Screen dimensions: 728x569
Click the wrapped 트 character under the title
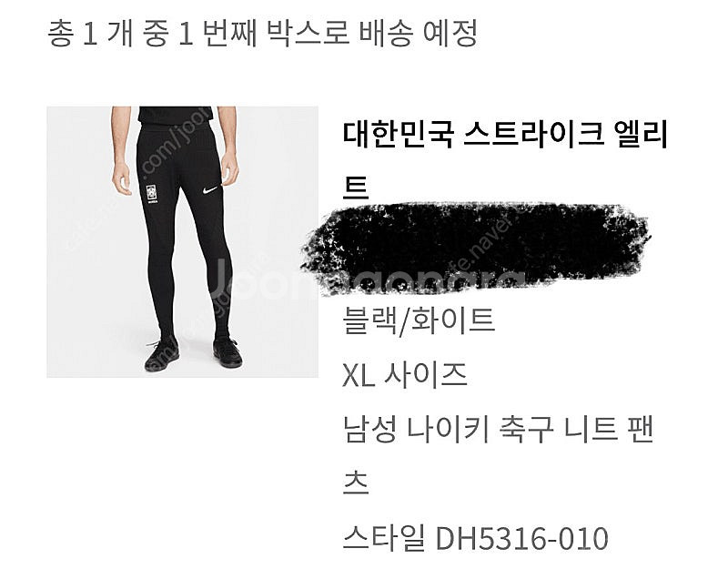click(x=355, y=188)
